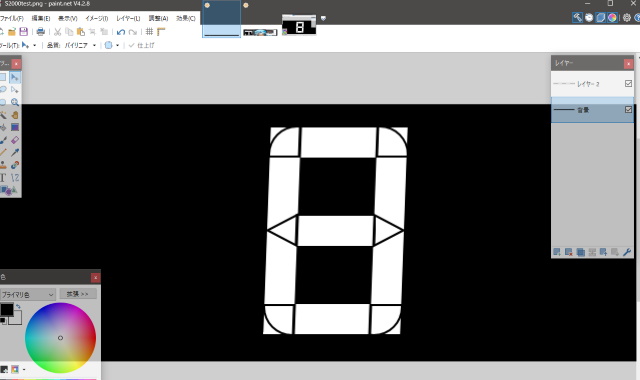Image resolution: width=640 pixels, height=380 pixels.
Task: Open the 調整(A) menu
Action: [x=158, y=18]
